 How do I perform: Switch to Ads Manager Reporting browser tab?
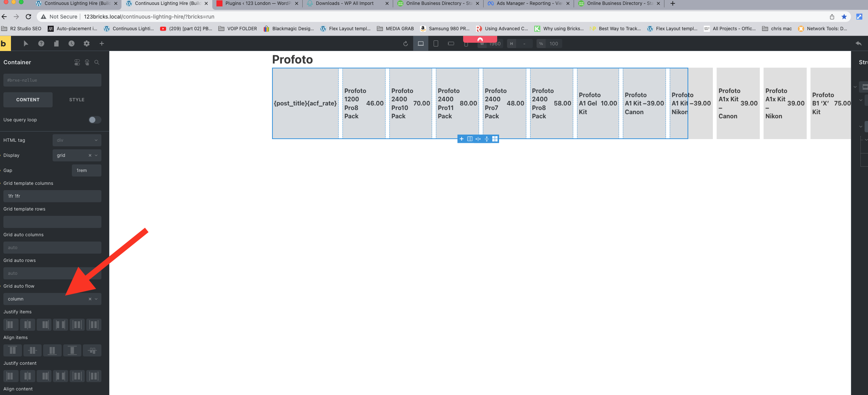tap(529, 3)
